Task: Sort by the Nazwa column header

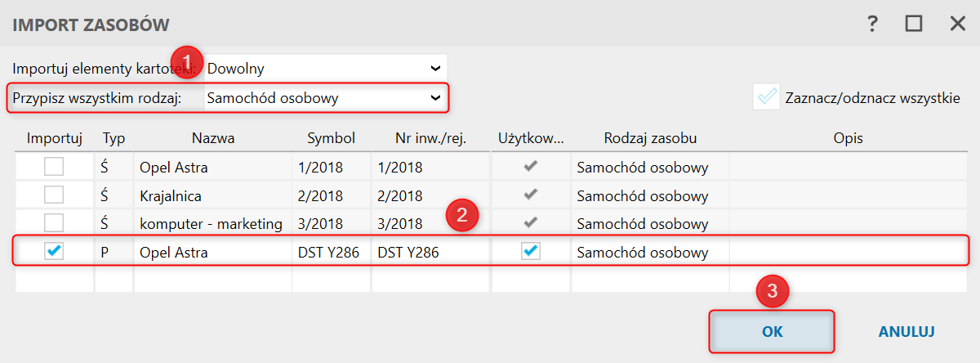Action: coord(213,138)
